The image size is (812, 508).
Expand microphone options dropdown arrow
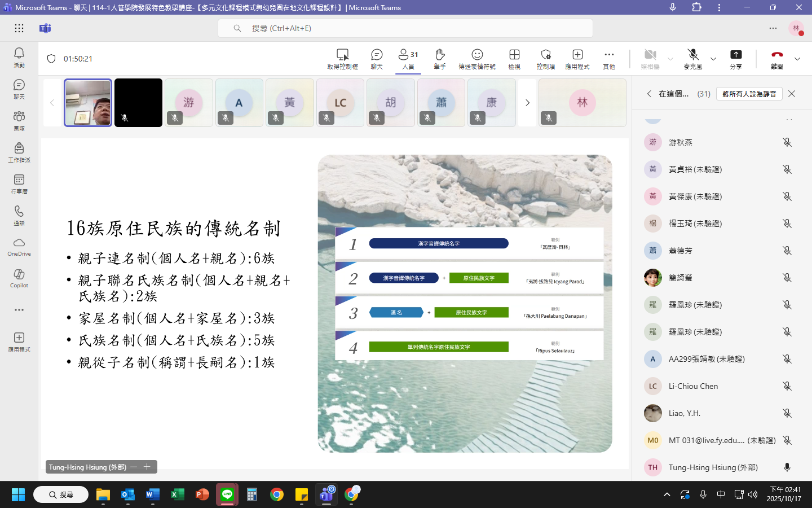(713, 59)
